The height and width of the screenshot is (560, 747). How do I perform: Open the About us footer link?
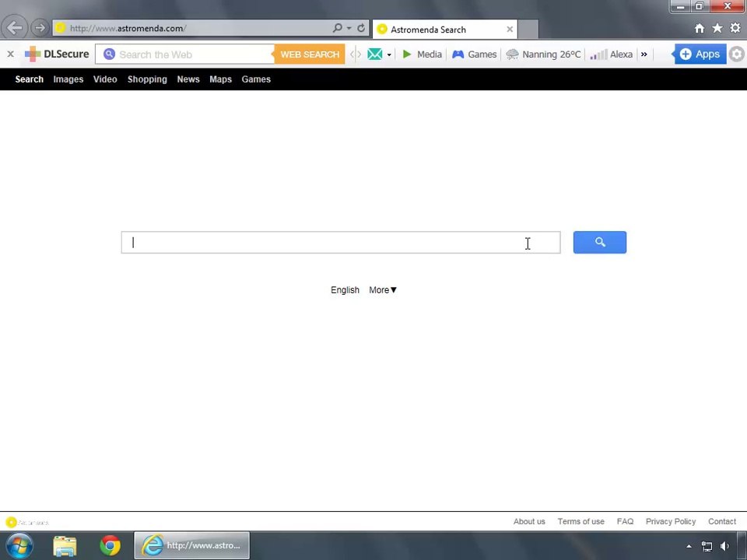point(529,521)
